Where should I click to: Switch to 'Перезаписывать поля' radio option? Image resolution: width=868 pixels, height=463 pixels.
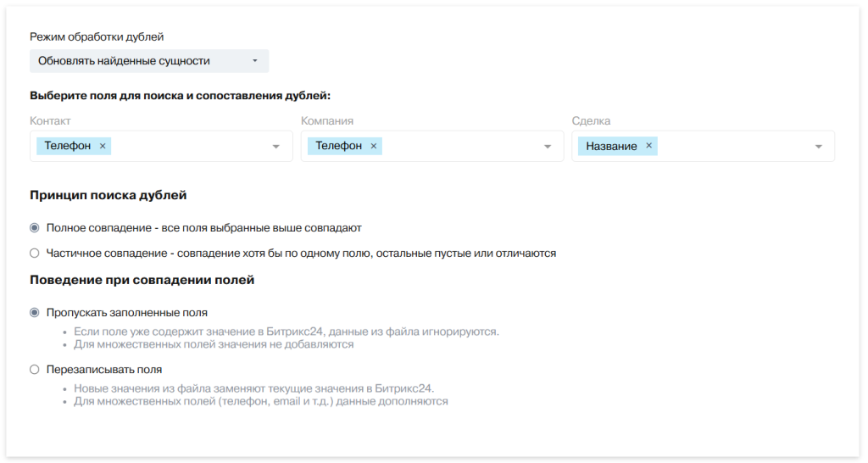[x=35, y=370]
